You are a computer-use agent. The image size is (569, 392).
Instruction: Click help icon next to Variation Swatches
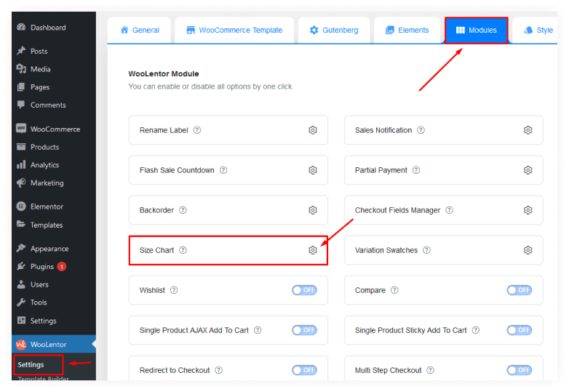[426, 250]
